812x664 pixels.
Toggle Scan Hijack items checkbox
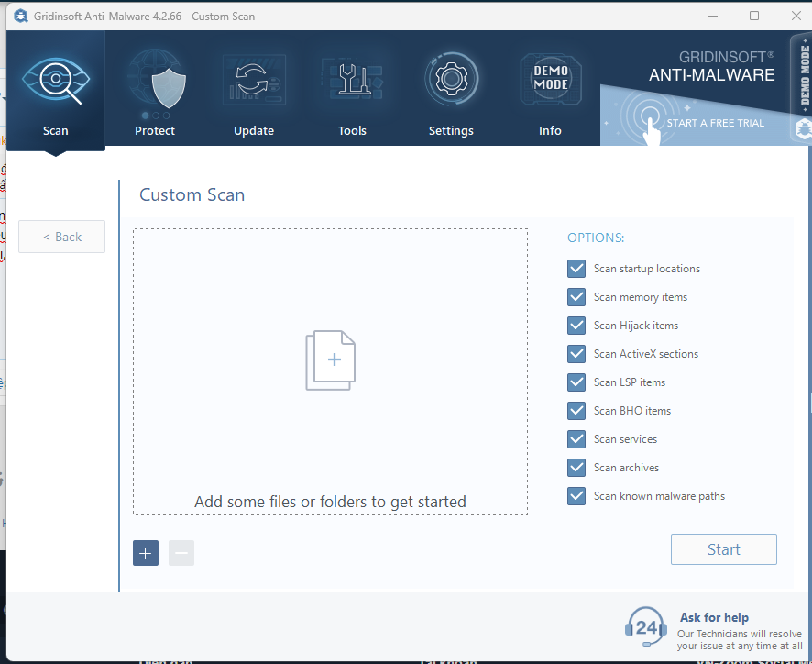pyautogui.click(x=576, y=326)
